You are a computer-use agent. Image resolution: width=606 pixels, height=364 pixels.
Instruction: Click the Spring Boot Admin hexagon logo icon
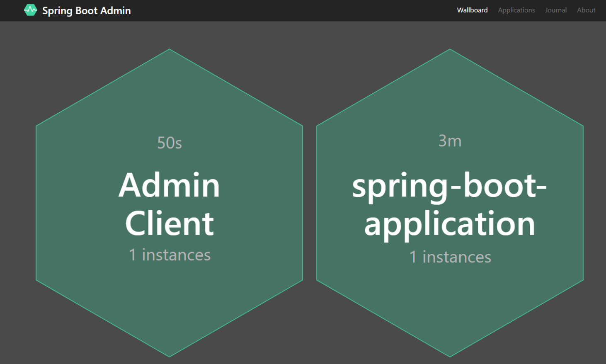(30, 10)
